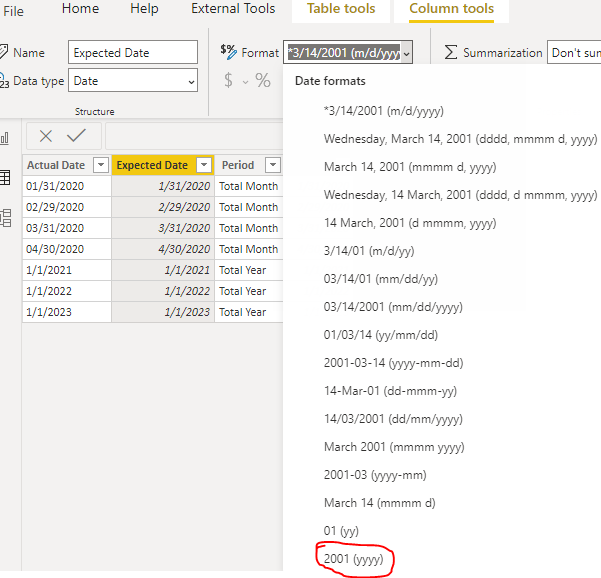Click Actual Date cell 02/29/2020
The image size is (601, 578).
[67, 207]
